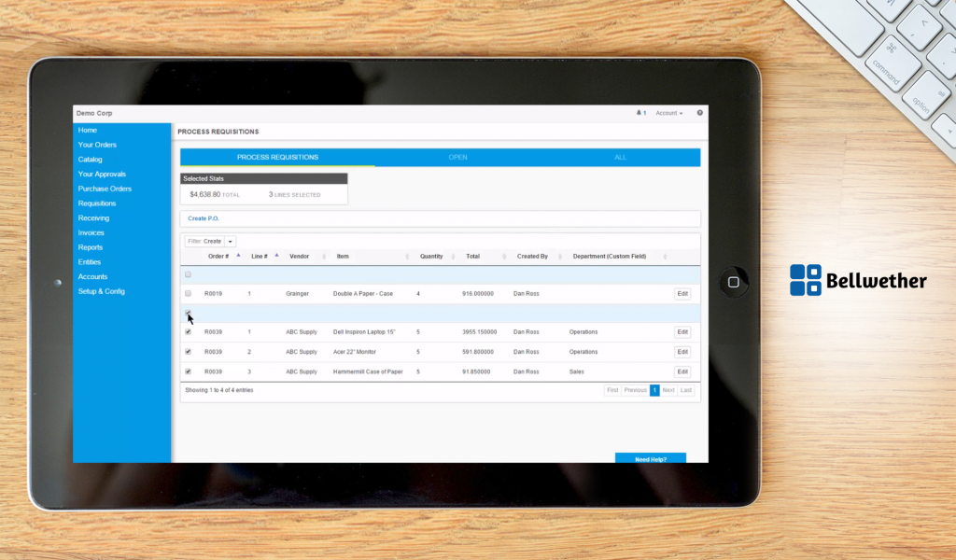Sort by Order # using ascending arrow

coord(239,255)
